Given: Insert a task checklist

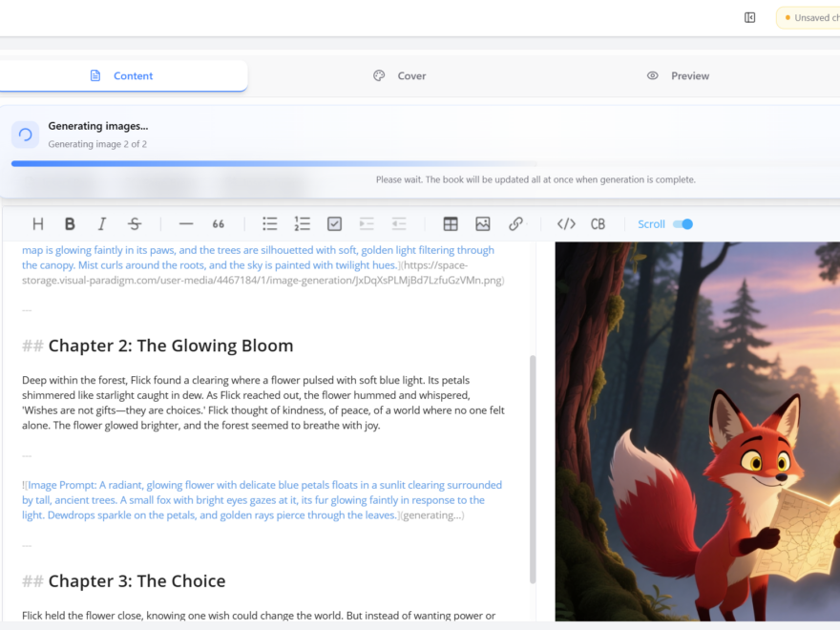Looking at the screenshot, I should [334, 224].
